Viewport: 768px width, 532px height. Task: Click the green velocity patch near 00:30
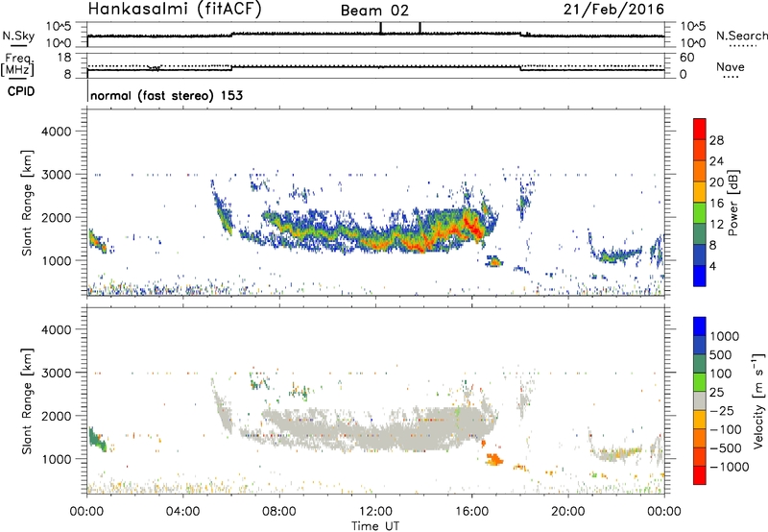pyautogui.click(x=97, y=440)
